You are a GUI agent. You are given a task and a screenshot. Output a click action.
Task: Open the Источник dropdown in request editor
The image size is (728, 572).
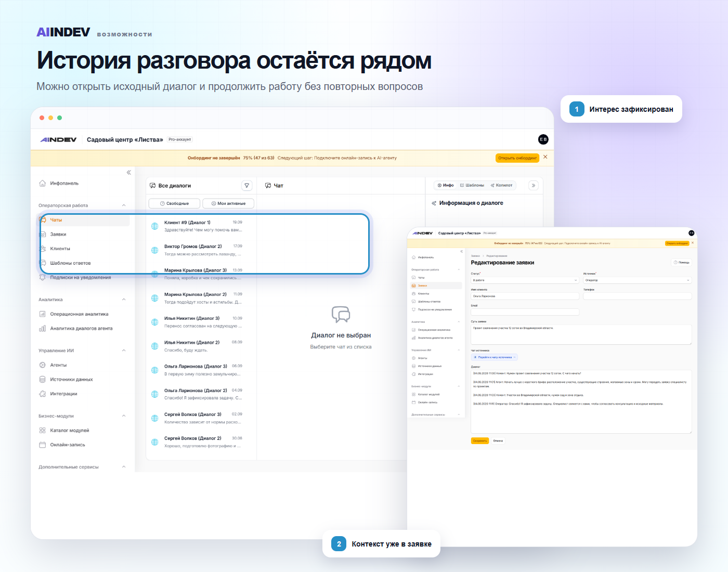pyautogui.click(x=638, y=280)
